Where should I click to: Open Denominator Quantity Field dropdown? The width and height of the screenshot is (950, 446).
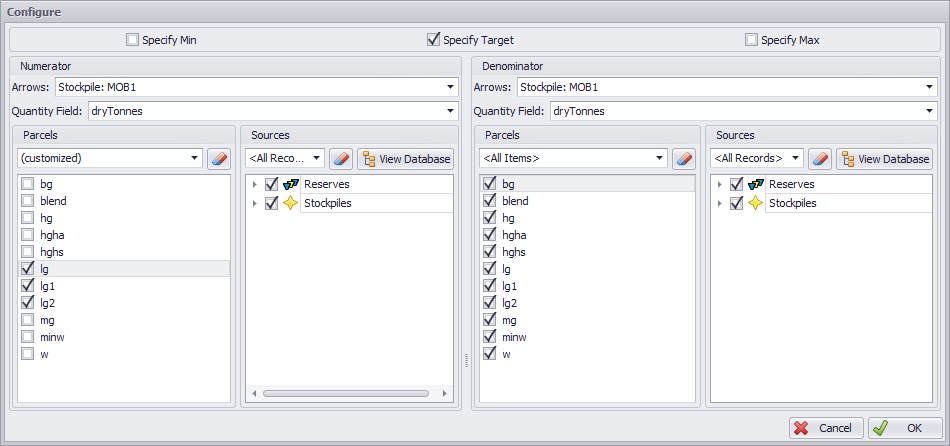(x=930, y=111)
